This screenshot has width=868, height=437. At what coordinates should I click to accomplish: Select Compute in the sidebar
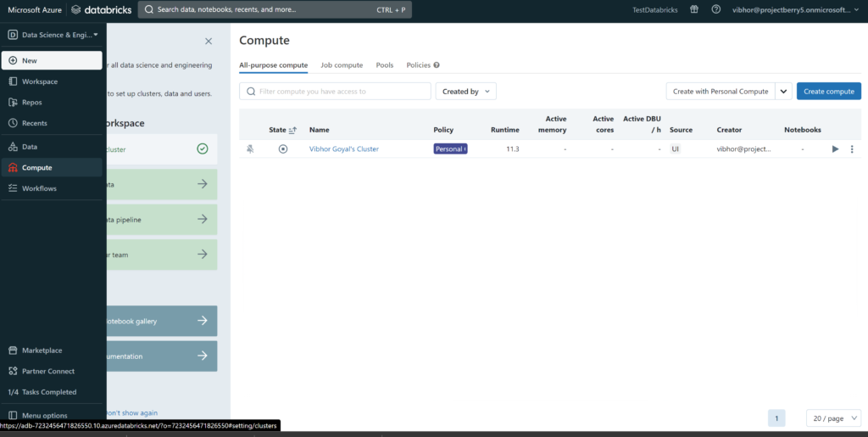52,168
